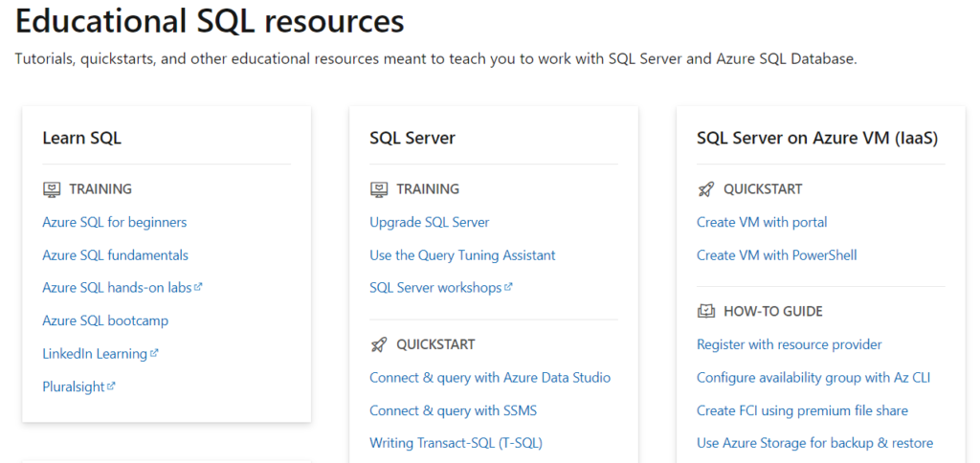
Task: Click TRAINING label in SQL Server card
Action: point(428,189)
